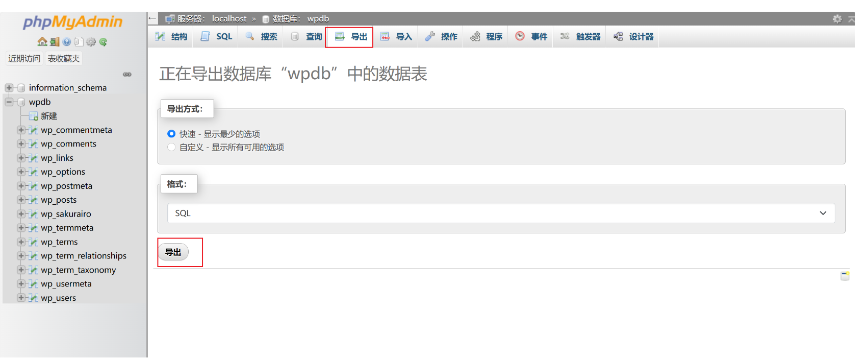
Task: Open the wp_users table in sidebar
Action: (x=58, y=298)
